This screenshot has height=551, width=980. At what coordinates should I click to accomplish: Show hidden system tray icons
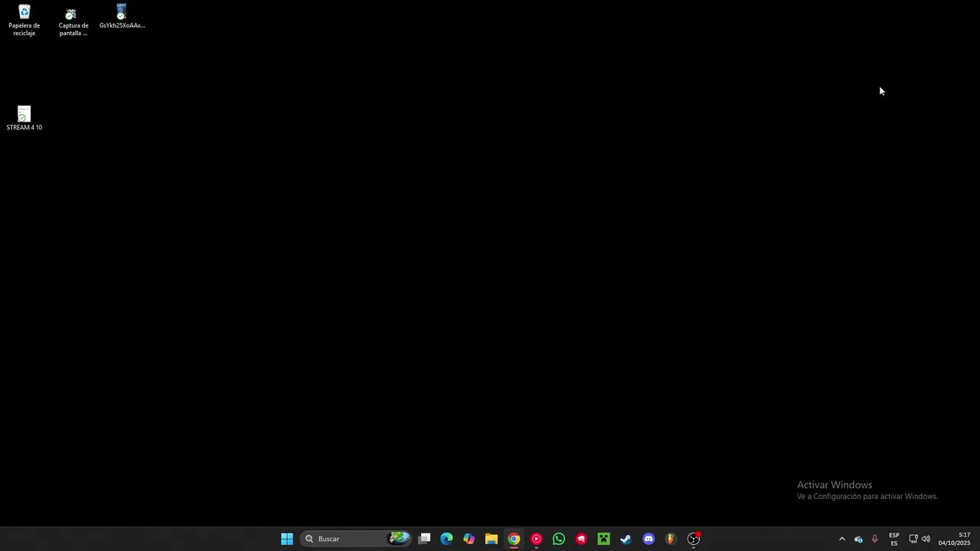tap(842, 539)
